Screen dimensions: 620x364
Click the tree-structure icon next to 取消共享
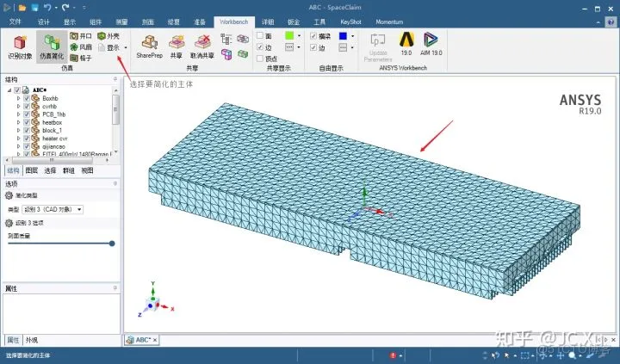[226, 39]
